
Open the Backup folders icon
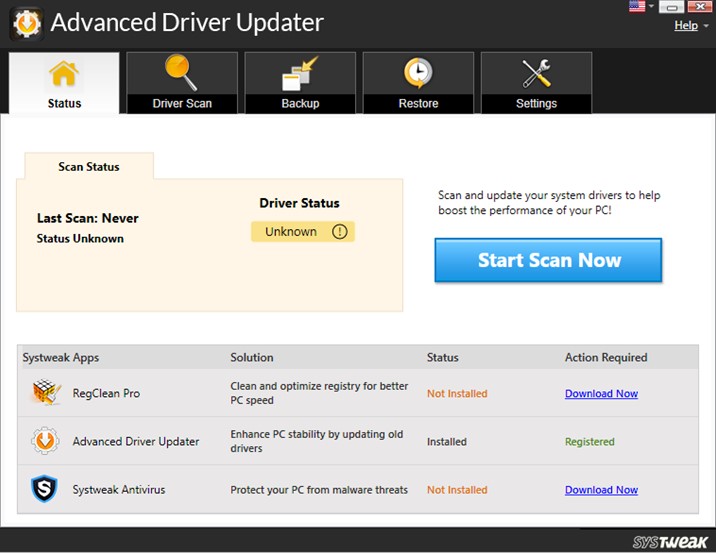300,74
